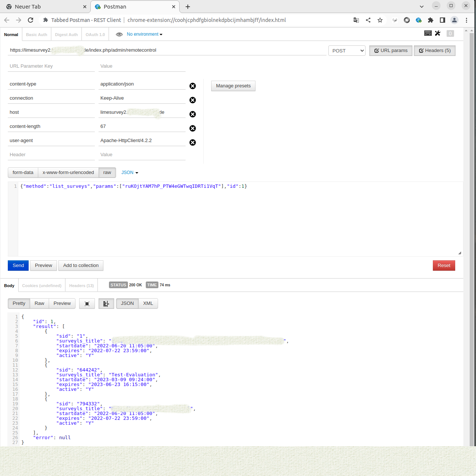Reset the request form

tap(444, 266)
